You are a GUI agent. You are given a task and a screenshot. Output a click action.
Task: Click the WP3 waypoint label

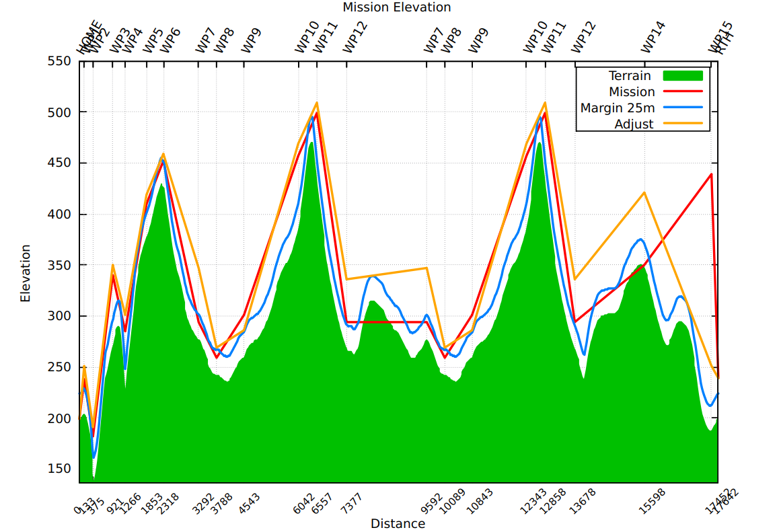pos(119,41)
